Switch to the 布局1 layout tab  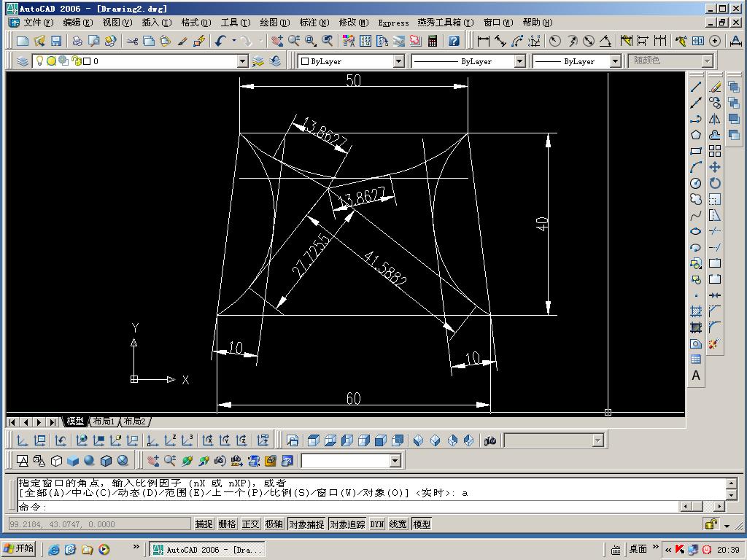coord(104,421)
